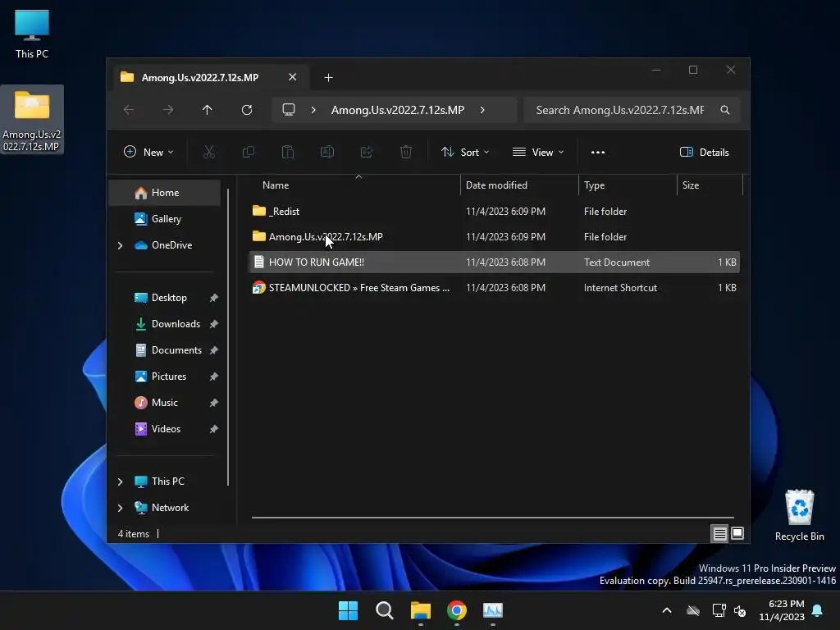Expand chevron after PC icon in address bar

313,110
